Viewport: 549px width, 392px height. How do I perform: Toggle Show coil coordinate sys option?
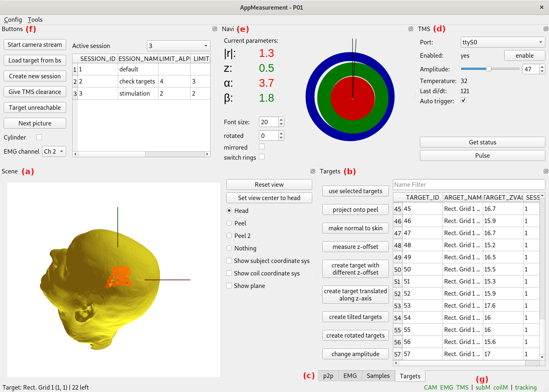tap(229, 273)
